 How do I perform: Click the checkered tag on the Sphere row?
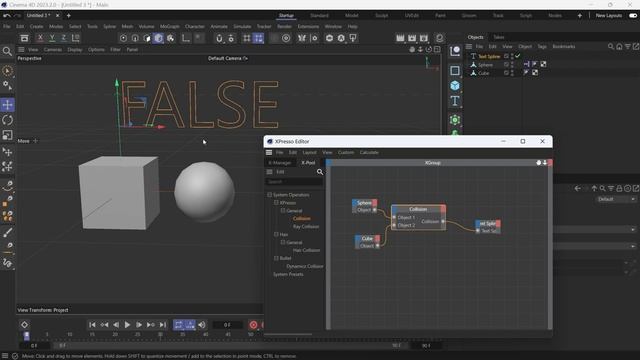543,64
